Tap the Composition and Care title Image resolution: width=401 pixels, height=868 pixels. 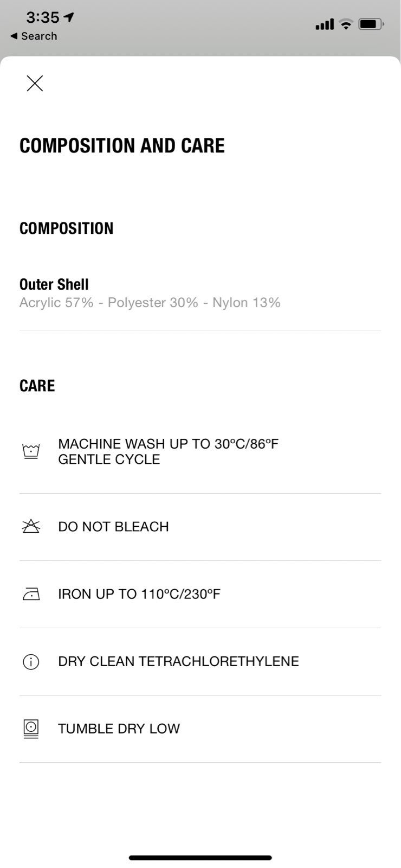[x=122, y=145]
